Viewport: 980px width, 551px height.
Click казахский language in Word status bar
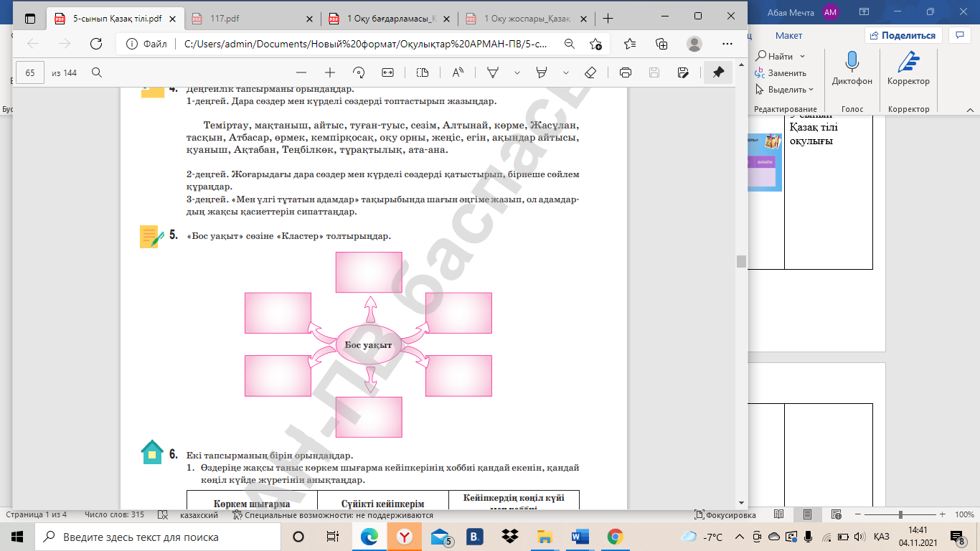pyautogui.click(x=199, y=515)
